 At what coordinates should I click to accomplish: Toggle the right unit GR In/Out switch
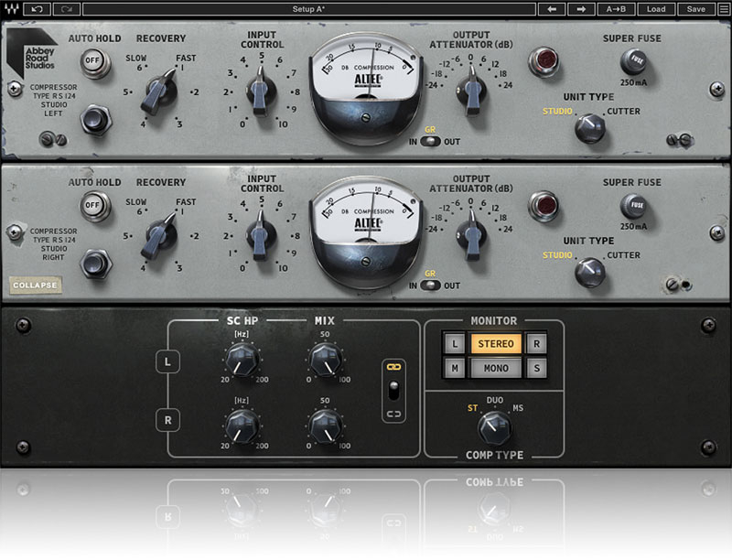click(429, 285)
